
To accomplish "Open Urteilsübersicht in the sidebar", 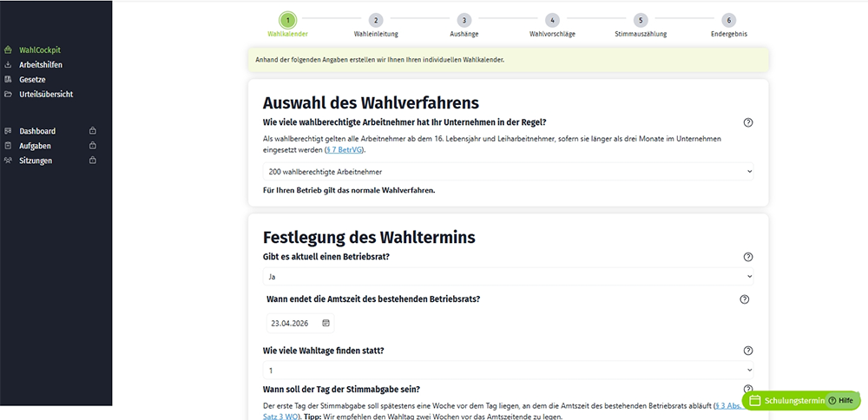I will [46, 94].
